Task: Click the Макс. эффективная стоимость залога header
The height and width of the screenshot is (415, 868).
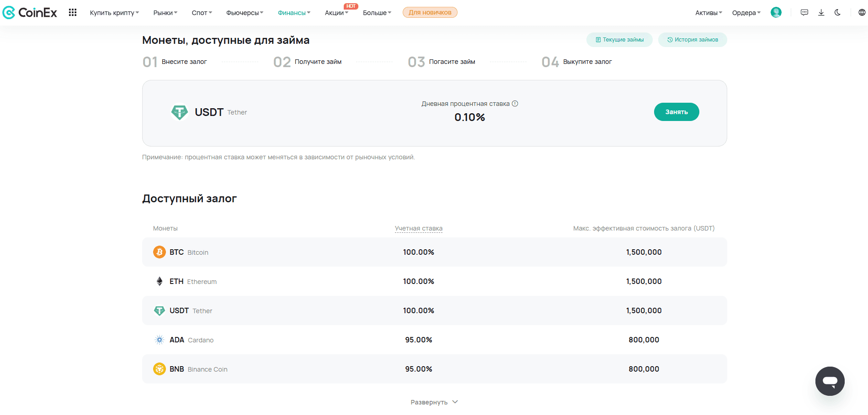Action: 644,228
